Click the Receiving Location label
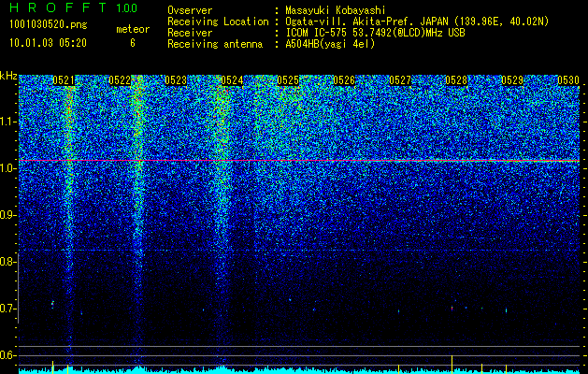This screenshot has height=374, width=588. [x=218, y=22]
